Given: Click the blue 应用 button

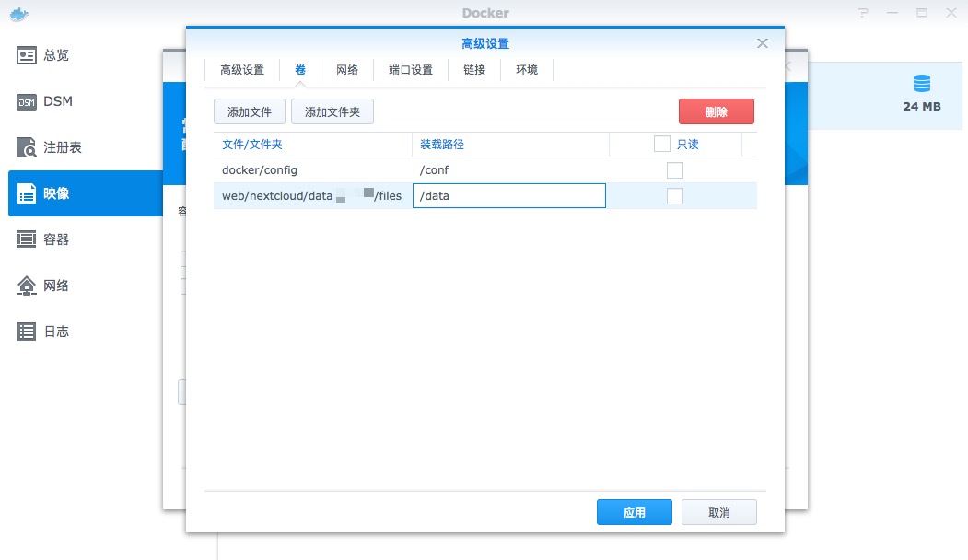Looking at the screenshot, I should coord(634,512).
